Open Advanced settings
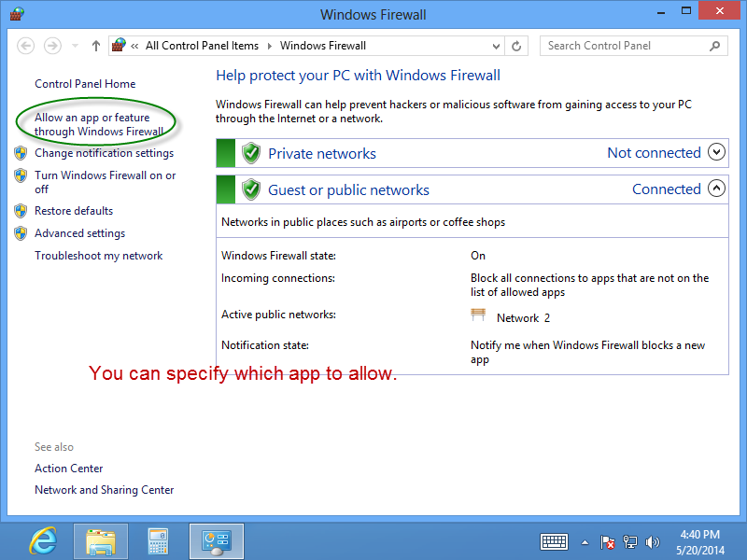This screenshot has width=747, height=560. (x=80, y=233)
